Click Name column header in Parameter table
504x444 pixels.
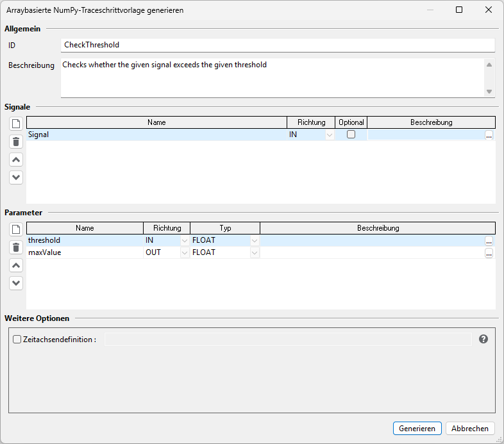coord(85,228)
